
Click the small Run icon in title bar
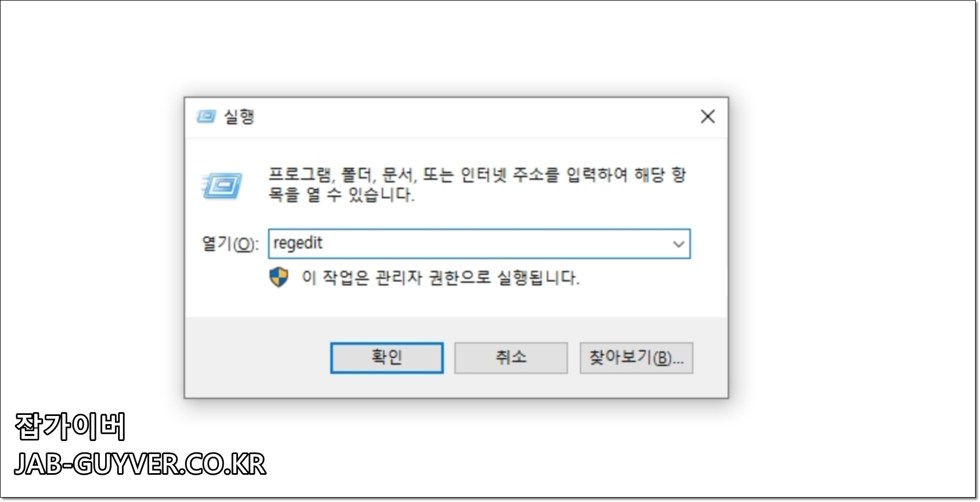tap(206, 117)
